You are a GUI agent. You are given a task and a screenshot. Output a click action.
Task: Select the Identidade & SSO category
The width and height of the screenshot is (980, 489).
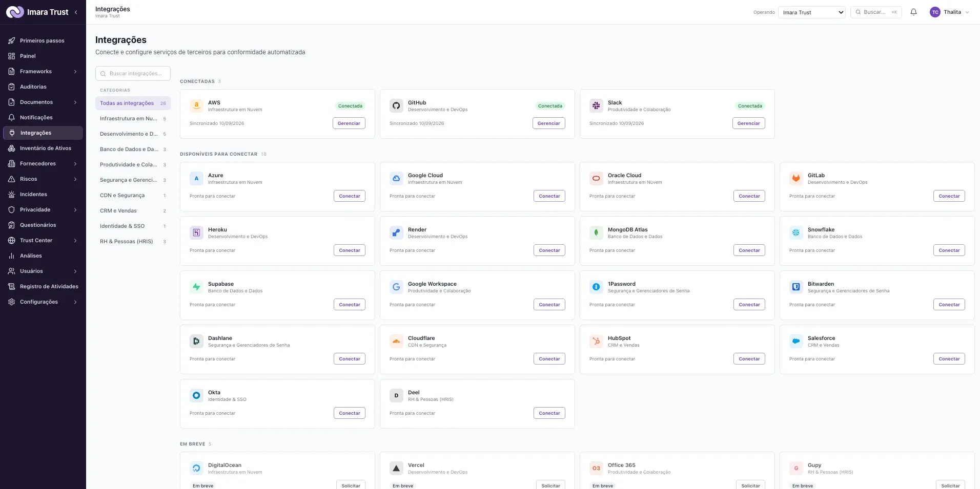click(133, 226)
